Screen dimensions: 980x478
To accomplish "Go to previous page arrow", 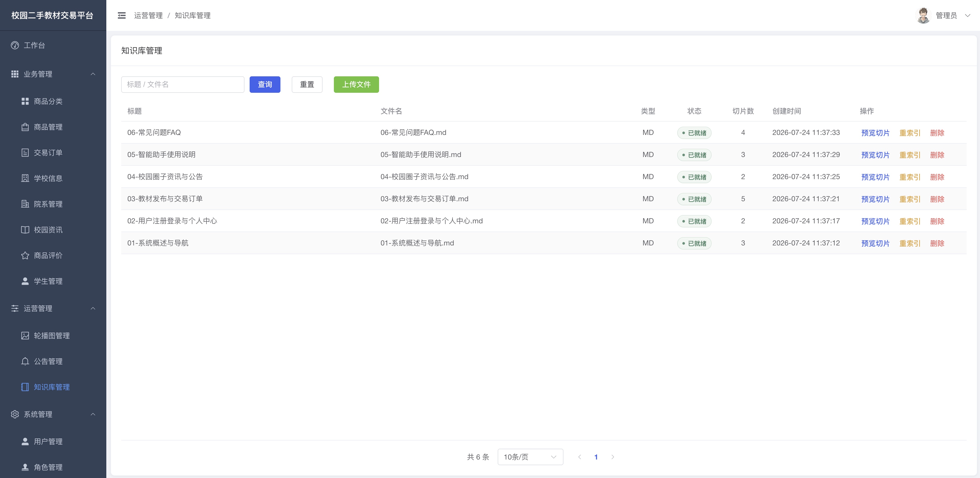I will coord(579,457).
